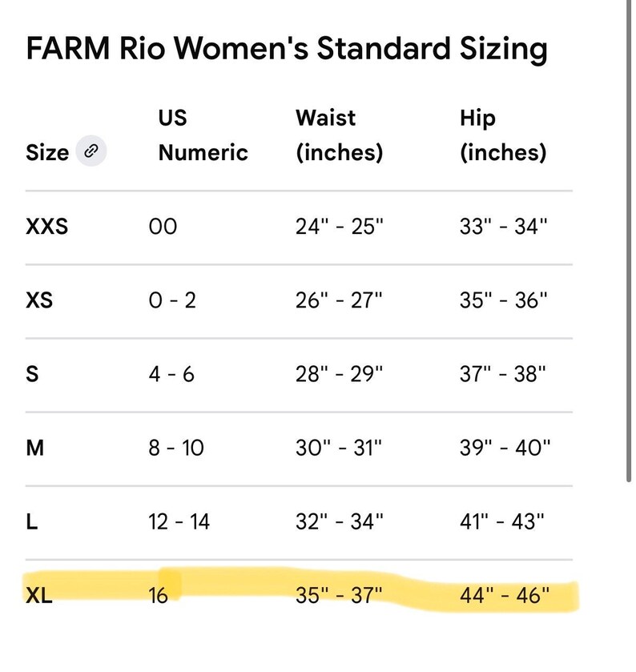The image size is (636, 672).
Task: Click the Hip (inches) column header
Action: click(x=503, y=135)
